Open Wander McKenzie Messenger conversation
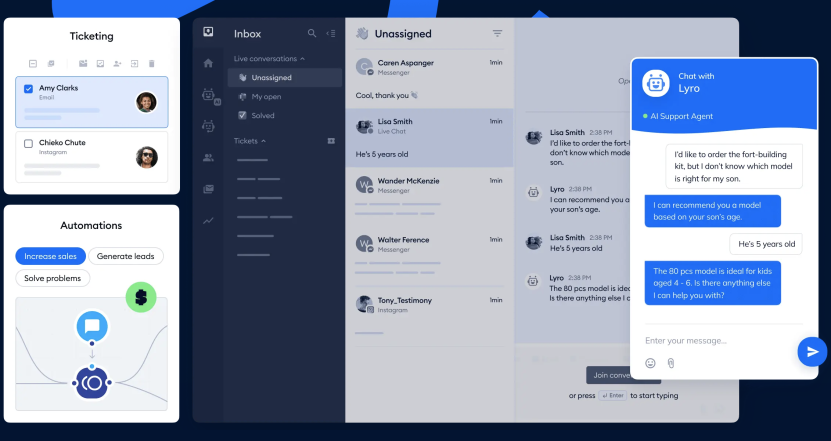 tap(429, 197)
